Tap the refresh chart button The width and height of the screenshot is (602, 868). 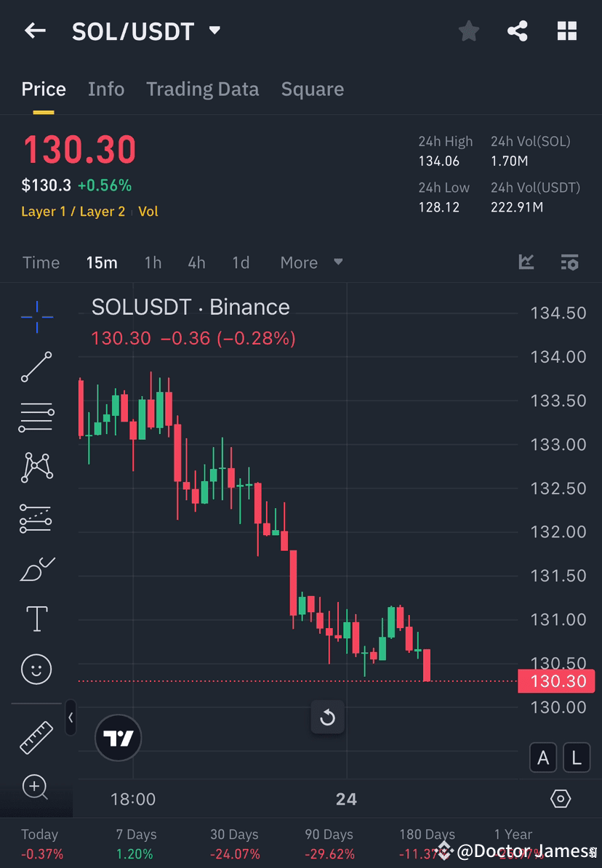pyautogui.click(x=328, y=717)
